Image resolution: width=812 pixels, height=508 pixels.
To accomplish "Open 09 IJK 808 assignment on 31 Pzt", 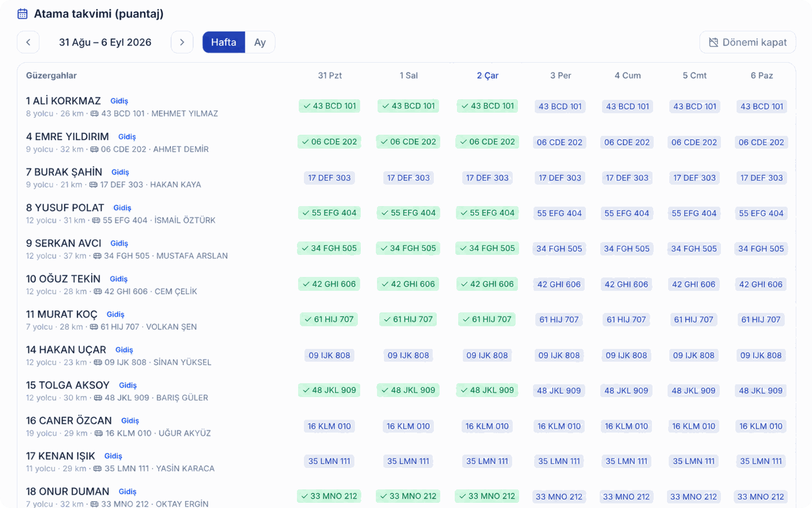I will pos(329,355).
